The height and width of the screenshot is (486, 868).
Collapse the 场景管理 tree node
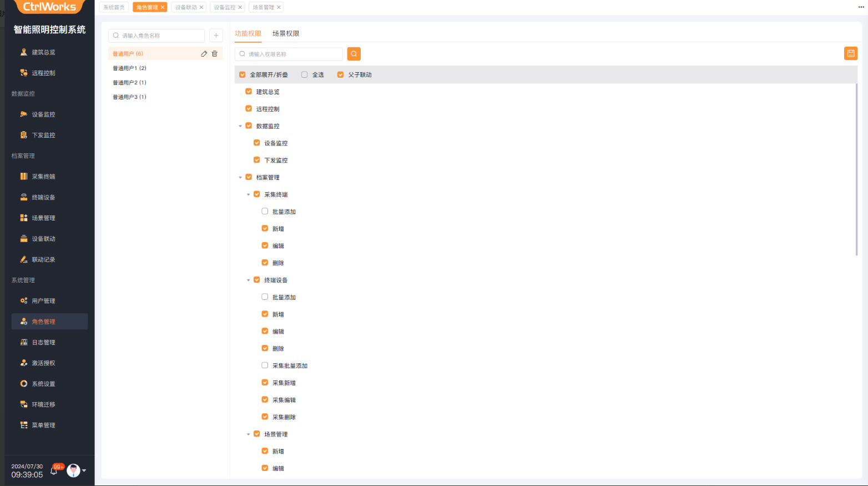click(x=248, y=434)
